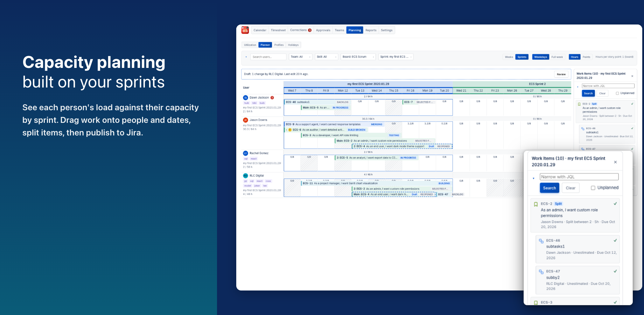Click the ECS-3 API rate limiting bar
This screenshot has height=315, width=644.
pos(351,135)
